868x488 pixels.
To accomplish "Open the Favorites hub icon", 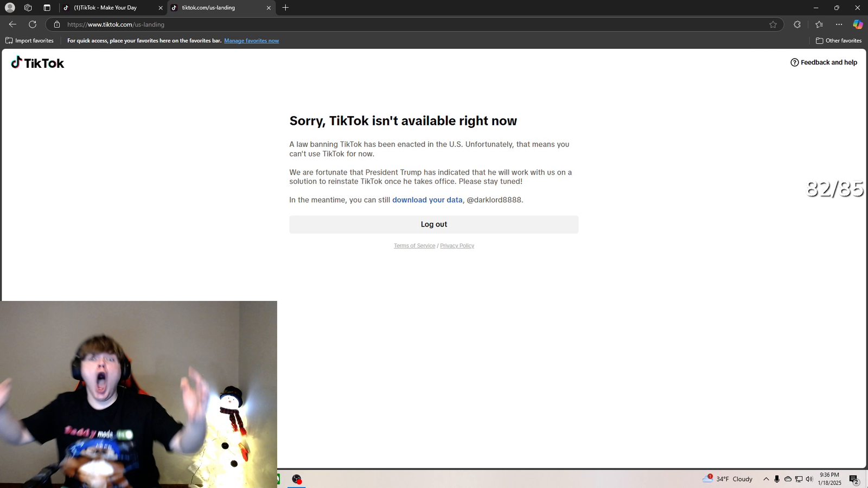I will (819, 24).
